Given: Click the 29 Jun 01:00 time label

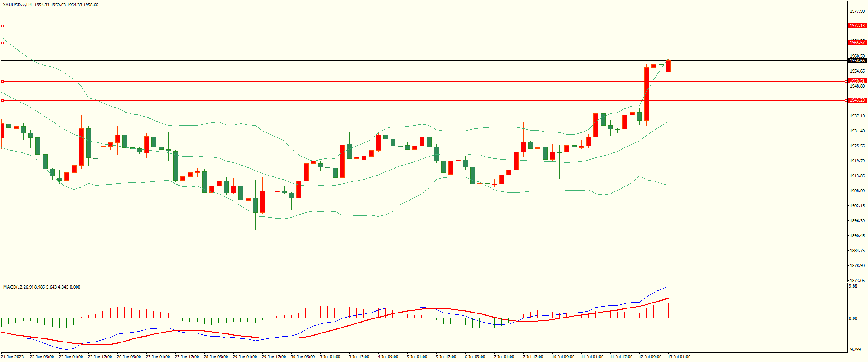Looking at the screenshot, I should click(245, 357).
